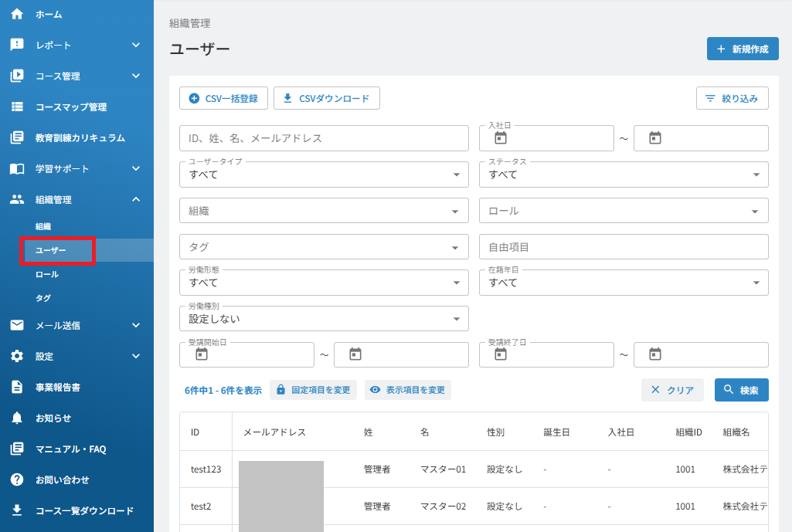Select ロール in the sidebar submenu
This screenshot has height=532, width=792.
[x=47, y=274]
